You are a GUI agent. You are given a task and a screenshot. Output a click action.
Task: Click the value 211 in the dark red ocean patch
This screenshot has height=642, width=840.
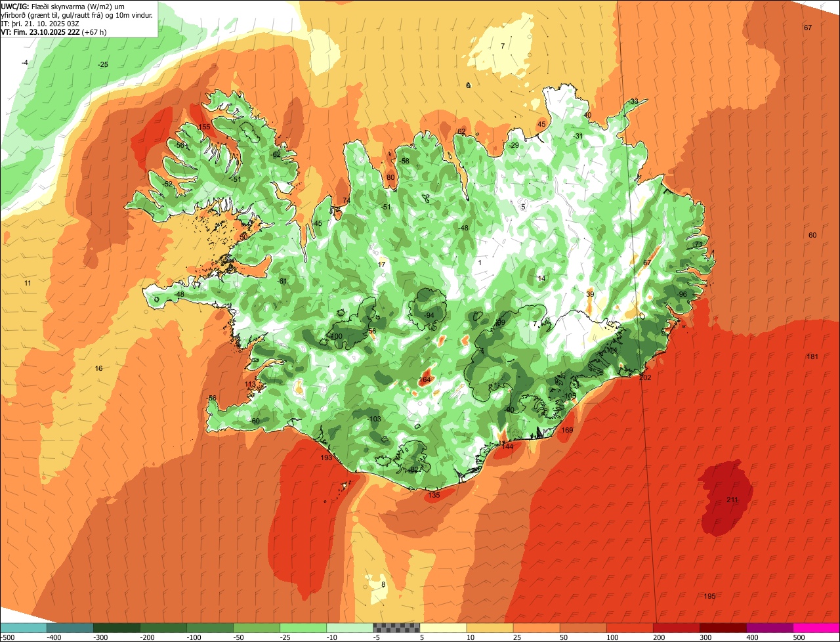click(x=732, y=500)
